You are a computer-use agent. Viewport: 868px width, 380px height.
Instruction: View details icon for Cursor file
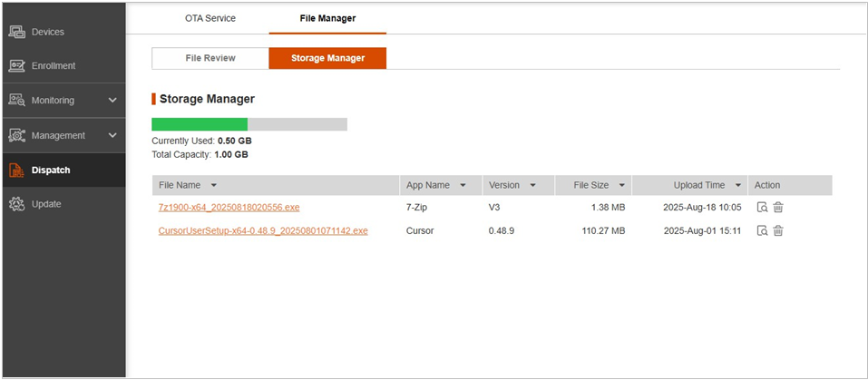coord(762,230)
